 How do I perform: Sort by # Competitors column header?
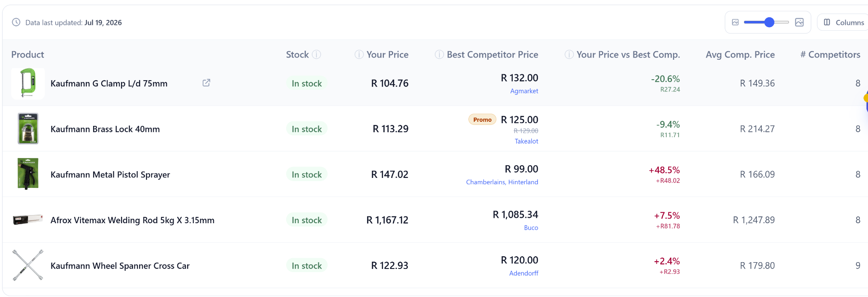(830, 54)
